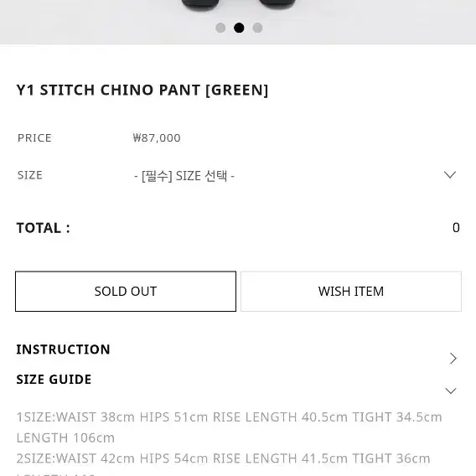The image size is (476, 476).
Task: Select the SIZE GUIDE section heading
Action: point(54,380)
